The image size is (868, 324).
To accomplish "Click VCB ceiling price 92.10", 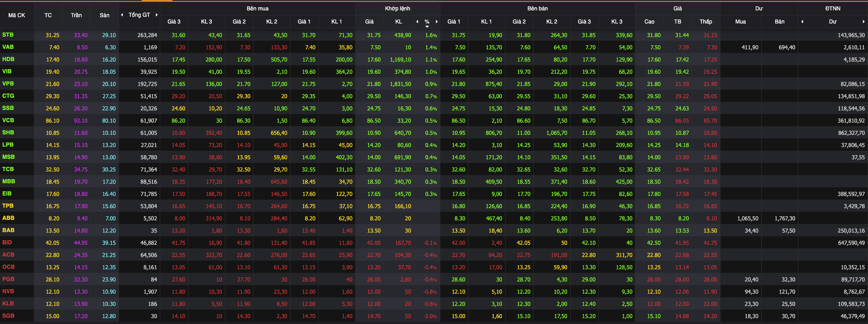I will (x=81, y=121).
